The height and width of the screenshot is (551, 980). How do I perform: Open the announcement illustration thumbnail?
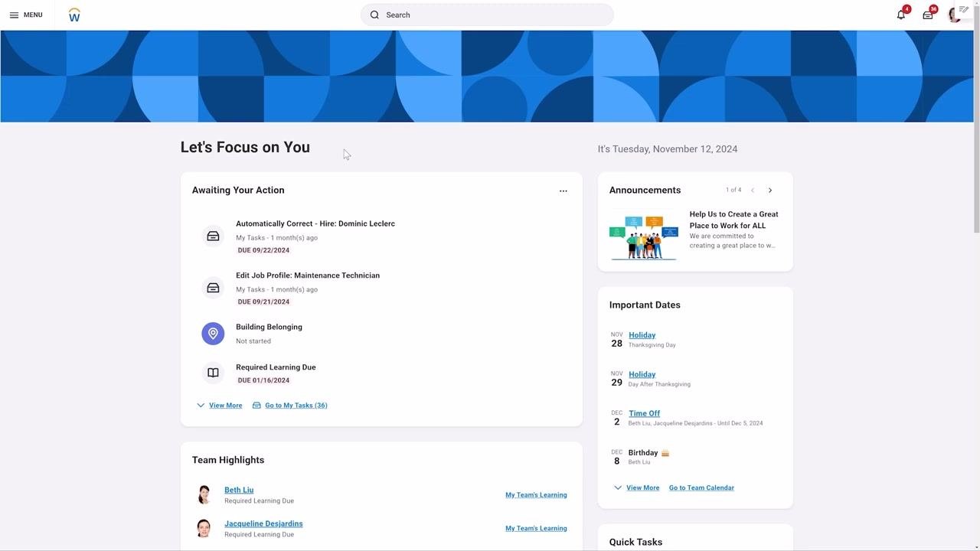644,238
